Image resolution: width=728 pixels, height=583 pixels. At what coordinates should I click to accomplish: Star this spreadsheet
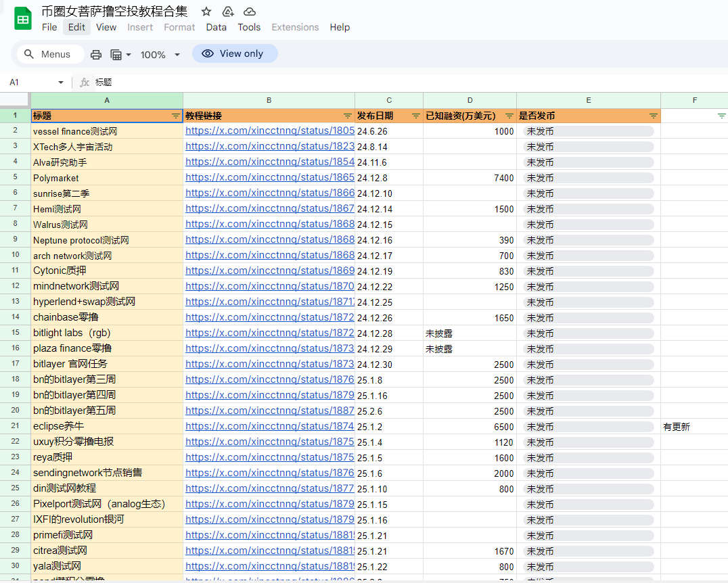click(x=206, y=11)
